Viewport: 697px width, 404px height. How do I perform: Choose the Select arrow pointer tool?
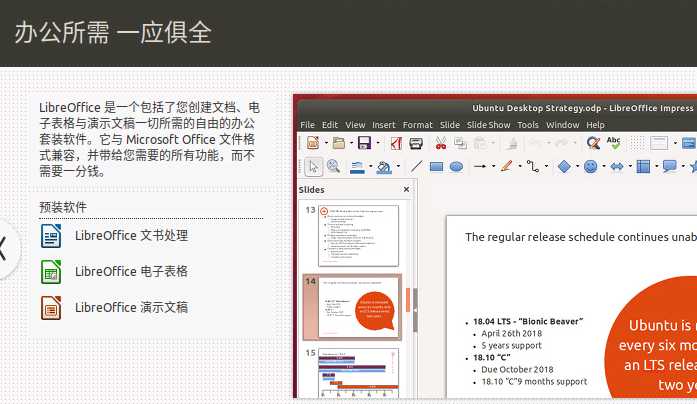(x=313, y=167)
